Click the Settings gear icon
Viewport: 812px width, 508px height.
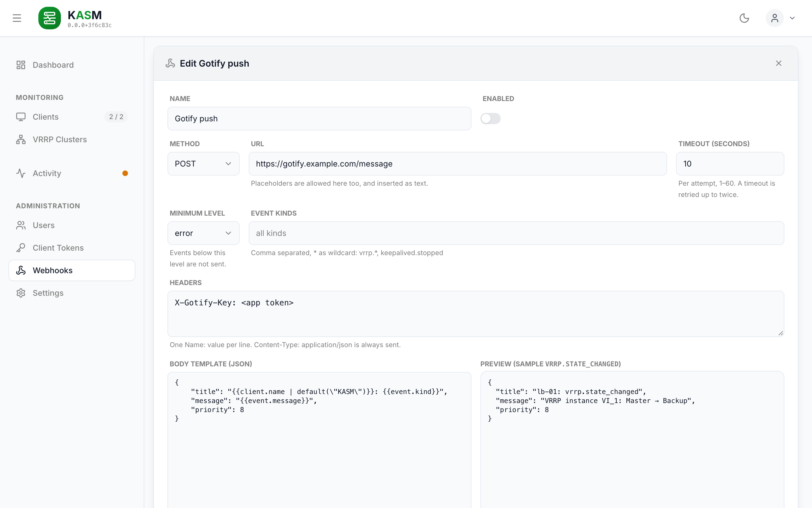(x=21, y=293)
